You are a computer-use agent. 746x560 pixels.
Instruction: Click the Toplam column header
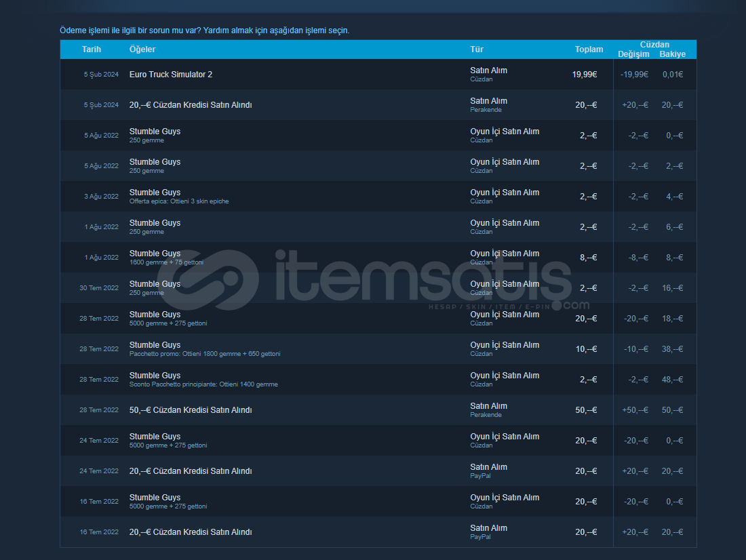pyautogui.click(x=589, y=49)
